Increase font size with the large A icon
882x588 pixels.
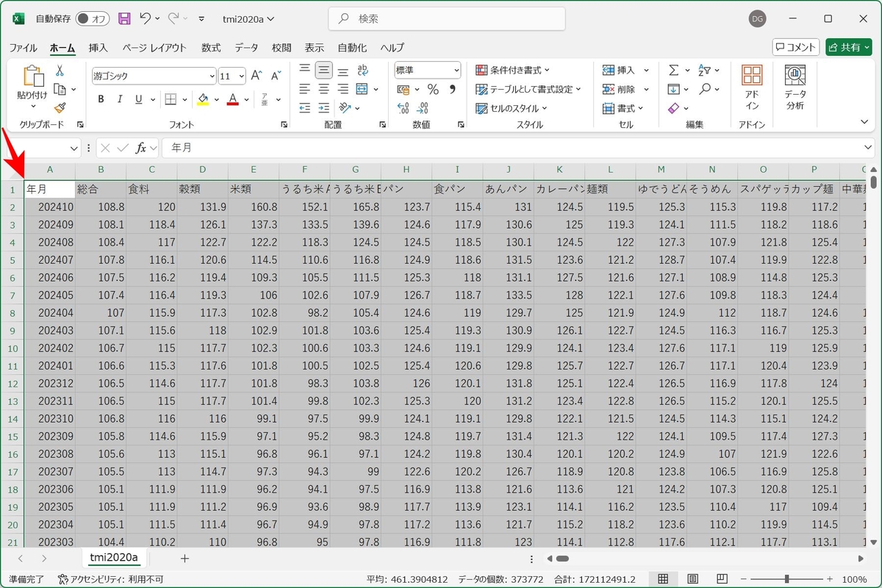pyautogui.click(x=257, y=76)
